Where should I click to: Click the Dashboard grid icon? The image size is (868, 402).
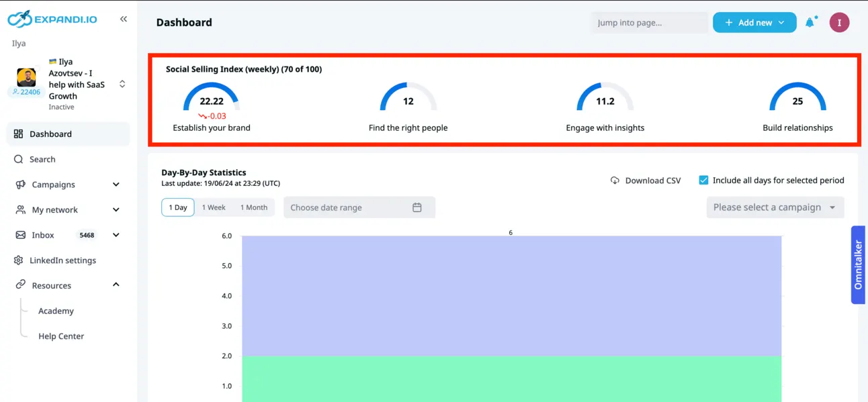pos(18,134)
